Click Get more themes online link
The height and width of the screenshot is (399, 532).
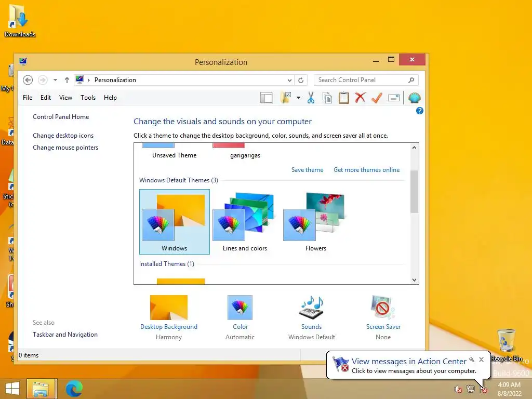tap(366, 170)
